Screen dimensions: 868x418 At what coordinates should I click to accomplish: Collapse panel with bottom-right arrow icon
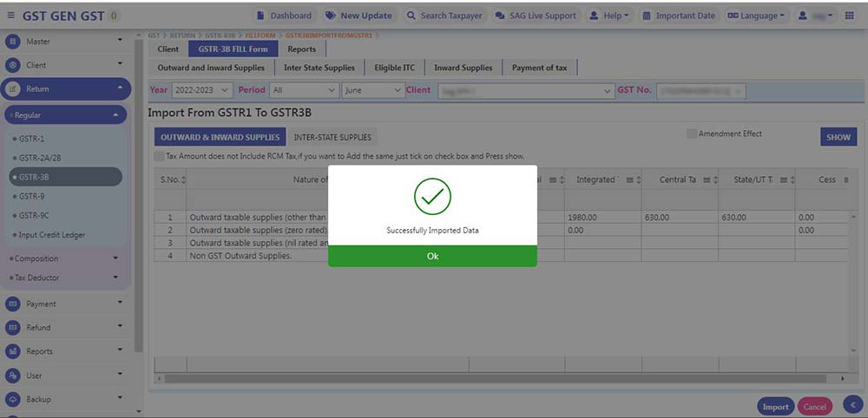point(852,404)
